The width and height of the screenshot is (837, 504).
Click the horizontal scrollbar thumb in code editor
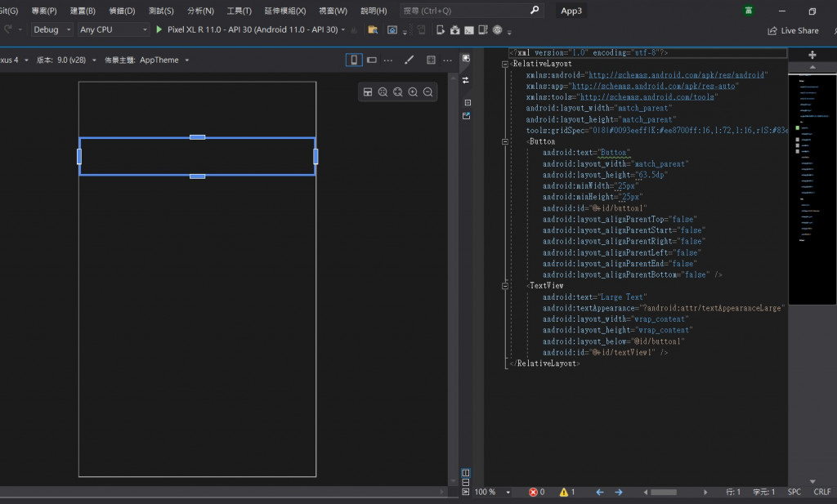tap(663, 493)
